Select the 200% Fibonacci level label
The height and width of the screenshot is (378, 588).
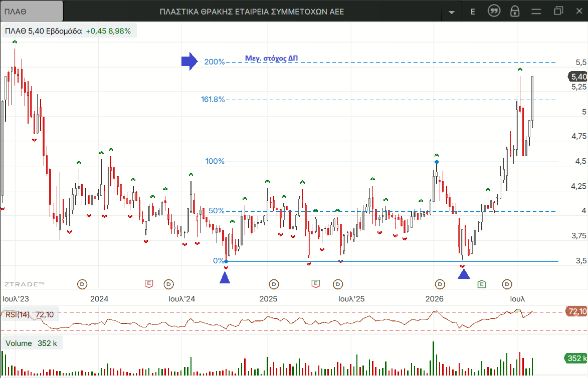click(214, 62)
